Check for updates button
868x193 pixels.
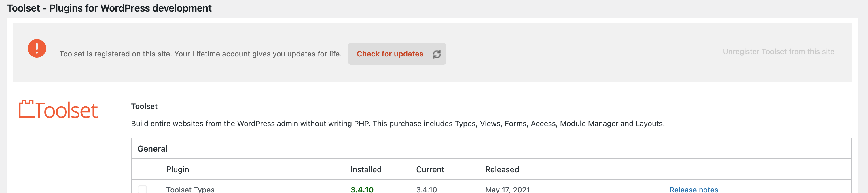tap(397, 54)
